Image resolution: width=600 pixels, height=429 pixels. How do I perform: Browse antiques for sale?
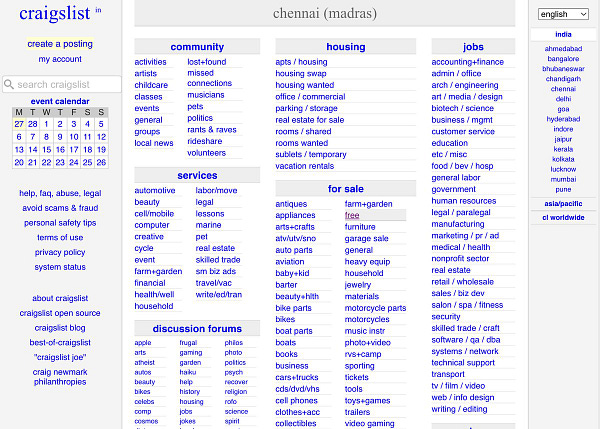coord(291,204)
